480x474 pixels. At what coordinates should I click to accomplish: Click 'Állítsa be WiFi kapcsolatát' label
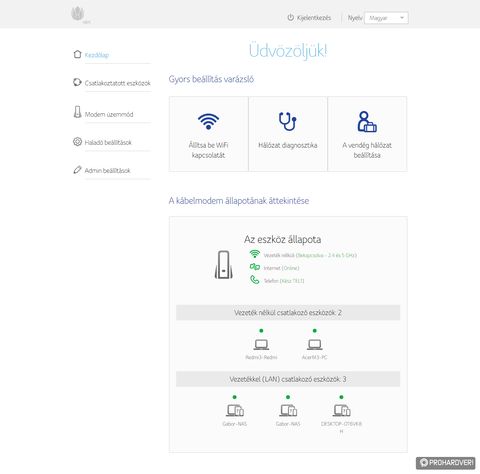208,150
